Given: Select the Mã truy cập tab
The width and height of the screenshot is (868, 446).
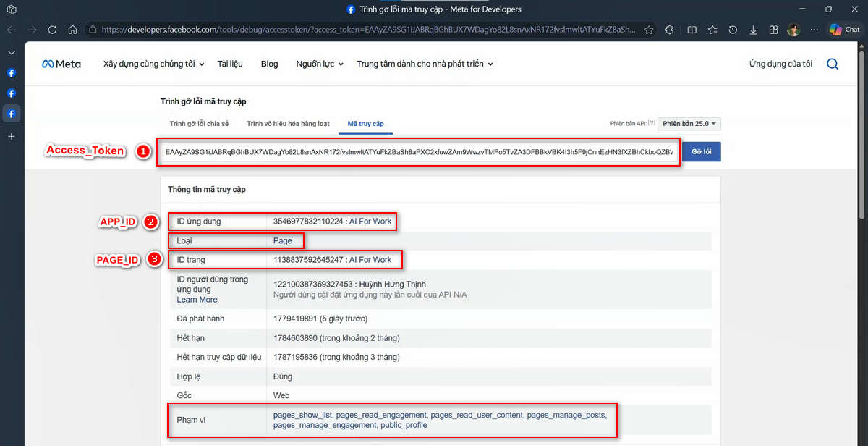Looking at the screenshot, I should (365, 124).
